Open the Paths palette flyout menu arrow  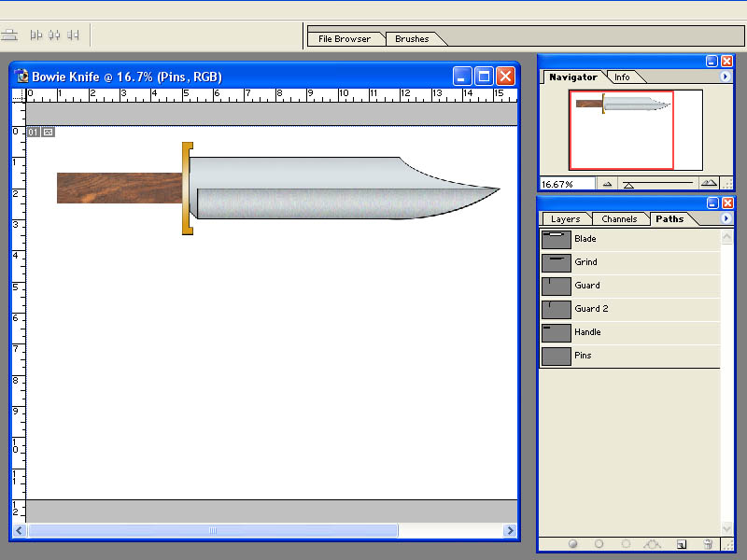pyautogui.click(x=726, y=218)
